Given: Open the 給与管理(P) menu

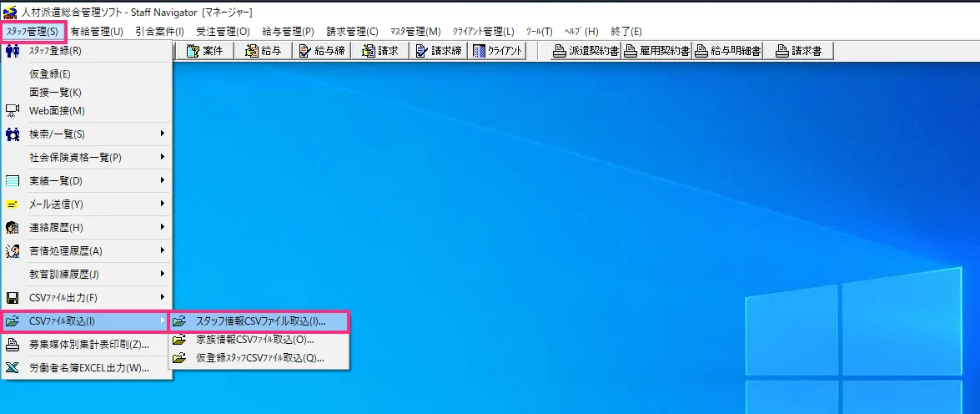Looking at the screenshot, I should [x=288, y=31].
